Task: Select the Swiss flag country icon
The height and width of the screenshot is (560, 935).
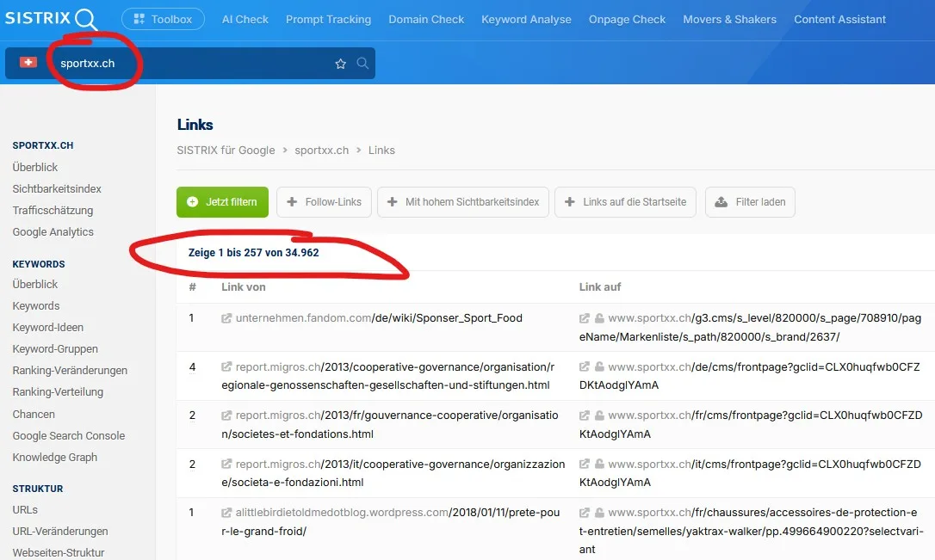Action: [28, 63]
